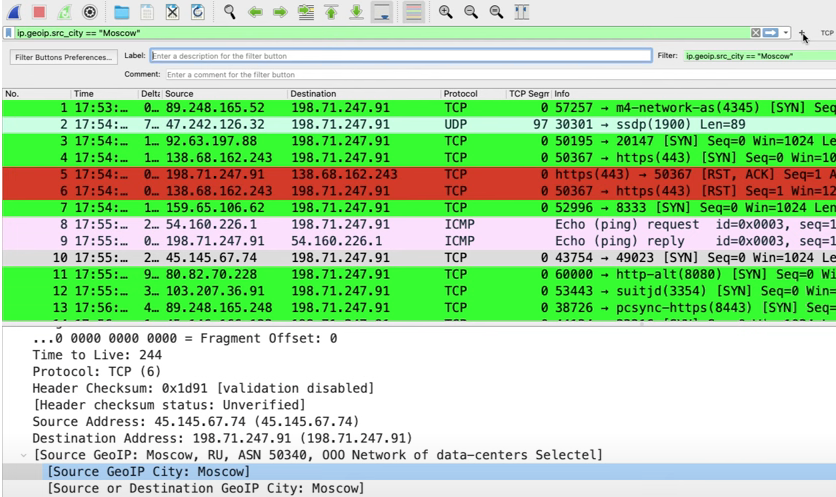This screenshot has width=836, height=497.
Task: Select packet 10 from 45.145.67.74
Action: click(x=419, y=258)
